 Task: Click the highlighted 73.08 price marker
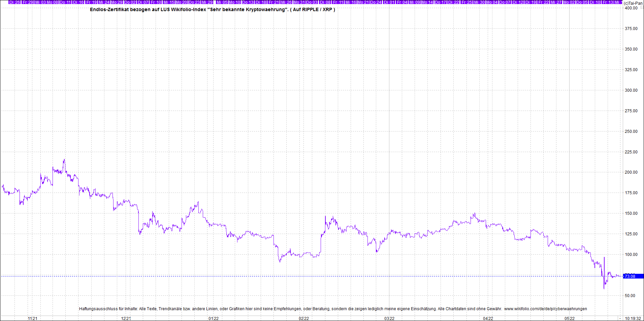coord(630,275)
